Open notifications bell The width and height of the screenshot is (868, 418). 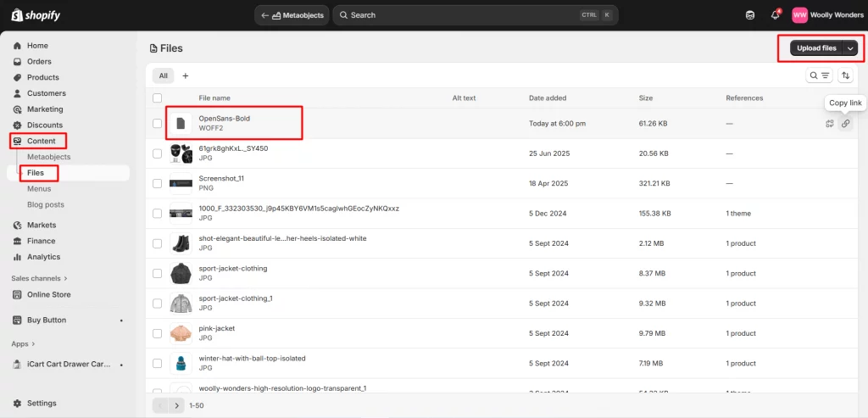775,15
